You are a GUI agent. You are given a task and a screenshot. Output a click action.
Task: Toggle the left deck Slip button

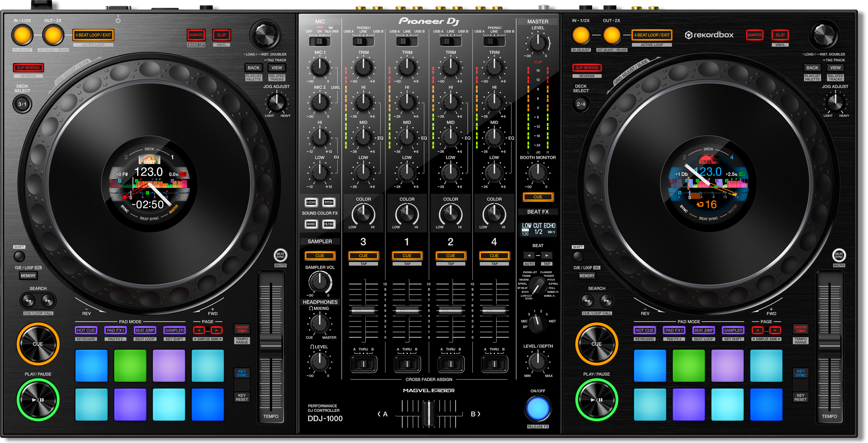coord(221,35)
